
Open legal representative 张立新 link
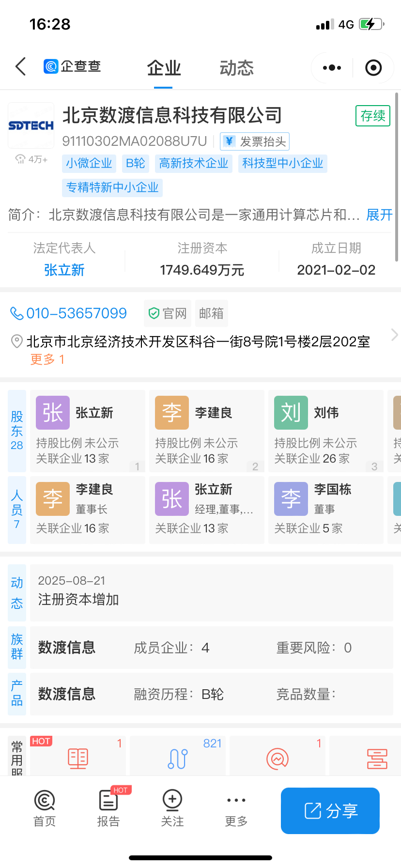coord(64,270)
